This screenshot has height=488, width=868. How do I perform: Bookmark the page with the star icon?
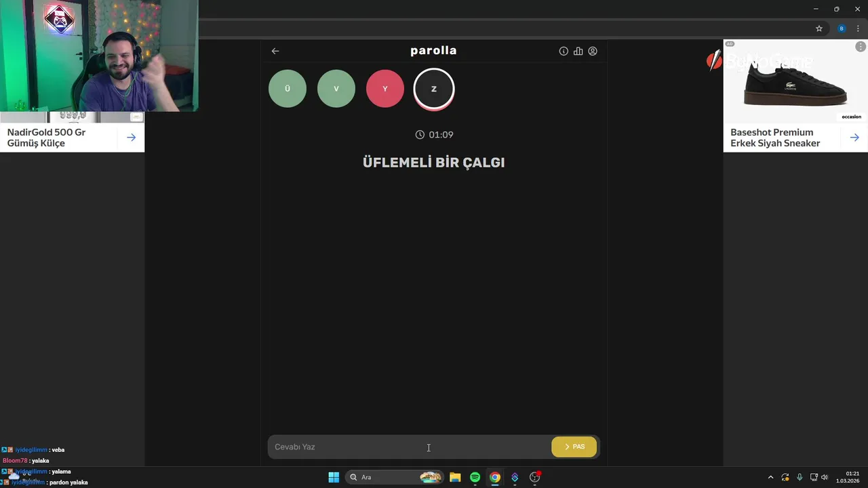[819, 28]
